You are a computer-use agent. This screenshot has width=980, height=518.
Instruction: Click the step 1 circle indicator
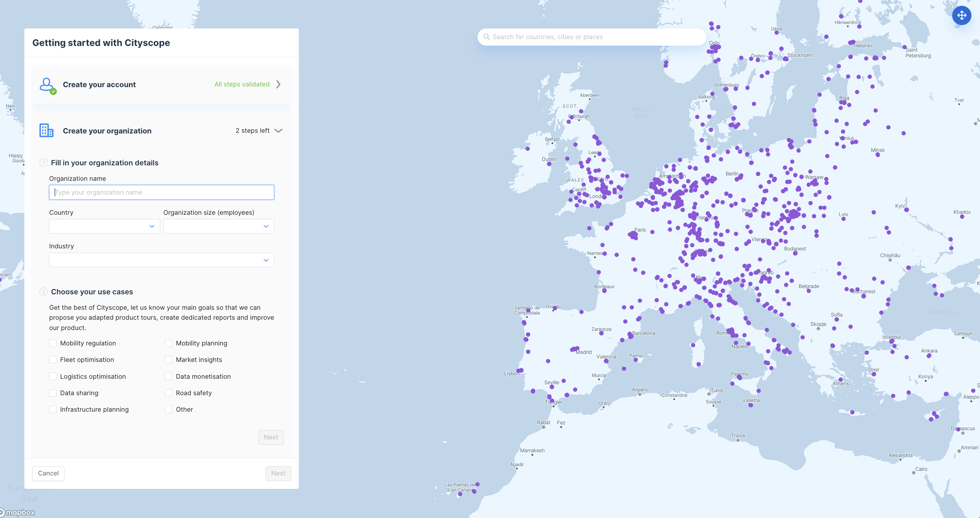tap(43, 163)
